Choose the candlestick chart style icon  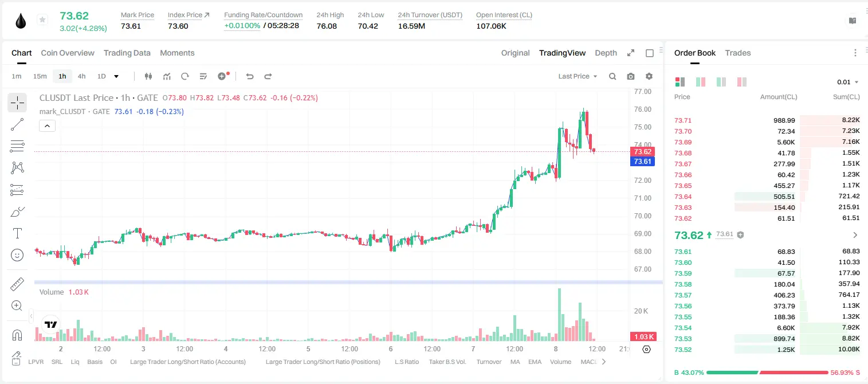(149, 76)
